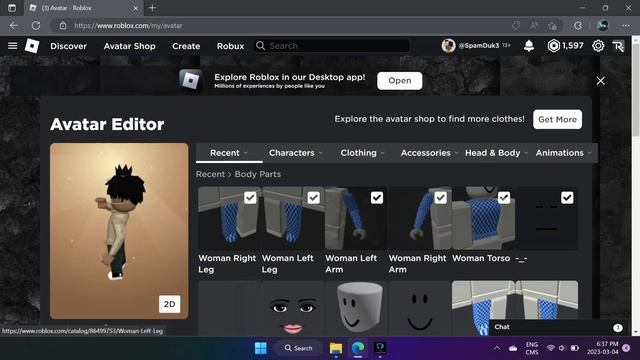Select the Woman Torso thumbnail
The width and height of the screenshot is (640, 360).
(483, 218)
